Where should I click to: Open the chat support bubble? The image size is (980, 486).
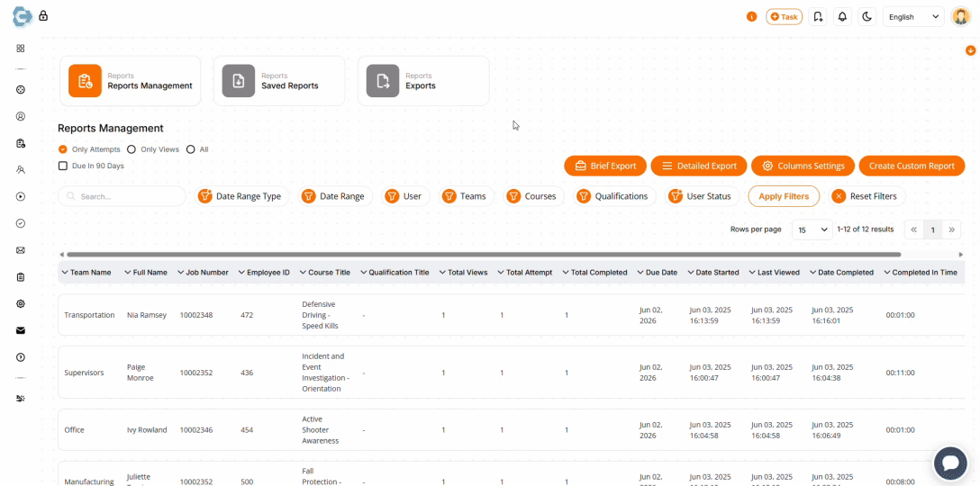[x=949, y=463]
